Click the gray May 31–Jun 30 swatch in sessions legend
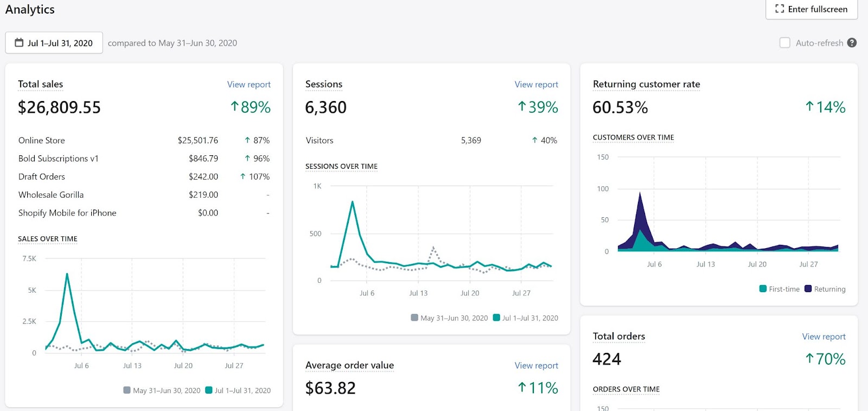Screen dimensions: 868x411 tap(414, 318)
